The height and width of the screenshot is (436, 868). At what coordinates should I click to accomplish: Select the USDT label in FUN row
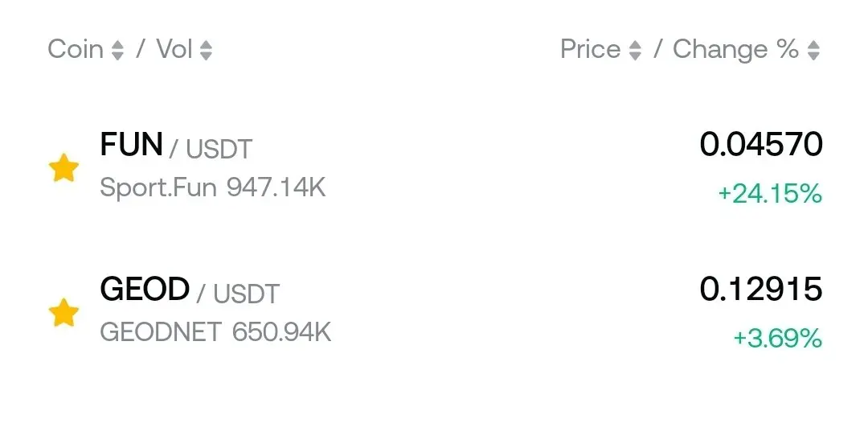219,149
